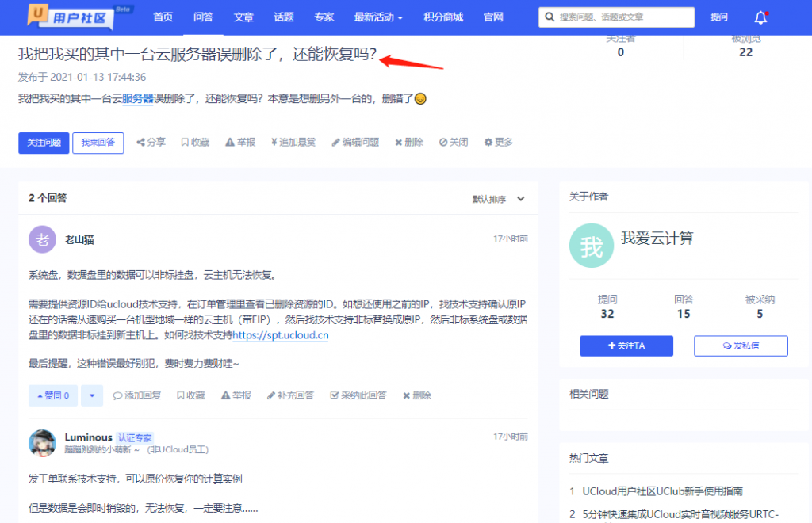812x523 pixels.
Task: Expand the 默认排序 sort dropdown
Action: [x=499, y=199]
